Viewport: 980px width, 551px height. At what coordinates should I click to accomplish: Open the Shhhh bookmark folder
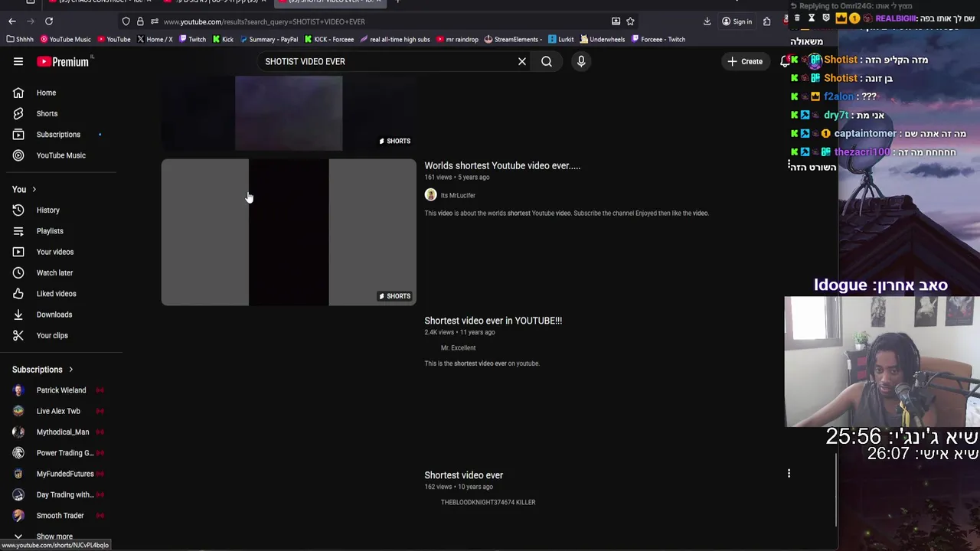pos(20,39)
